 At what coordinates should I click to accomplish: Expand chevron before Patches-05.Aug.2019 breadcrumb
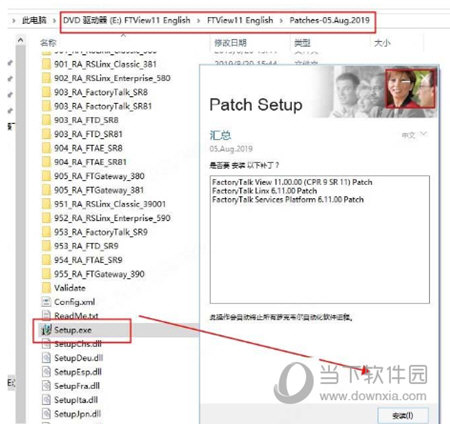pyautogui.click(x=281, y=20)
